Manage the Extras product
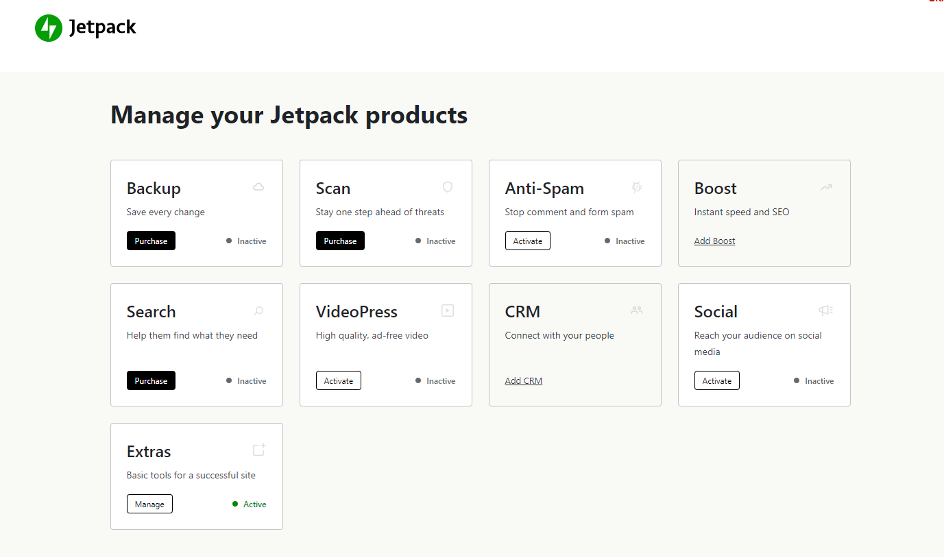 pos(149,504)
